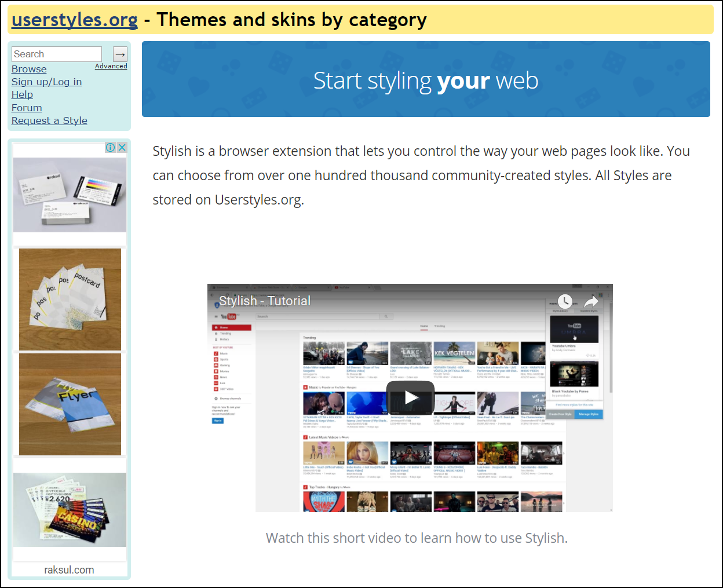This screenshot has height=588, width=723.
Task: Click the postcard ad image
Action: [70, 300]
